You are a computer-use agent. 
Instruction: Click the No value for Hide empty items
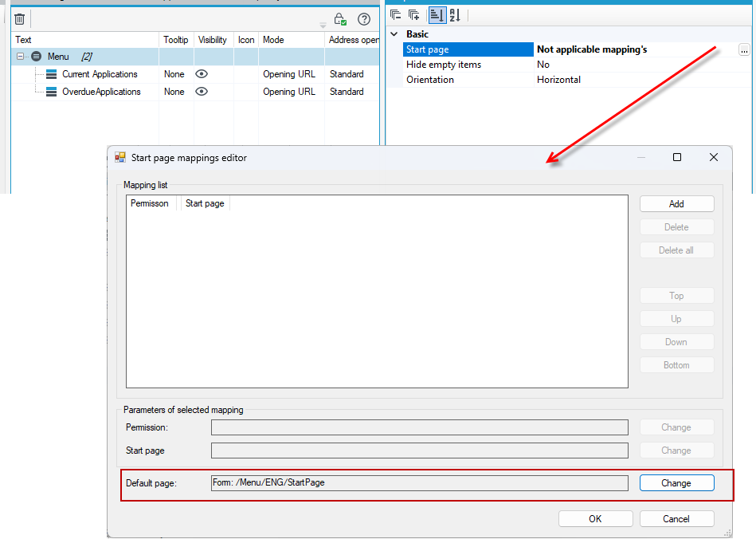coord(543,65)
